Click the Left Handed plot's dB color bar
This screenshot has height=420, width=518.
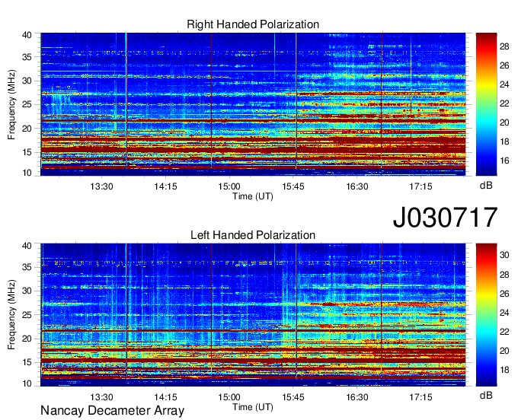[486, 315]
